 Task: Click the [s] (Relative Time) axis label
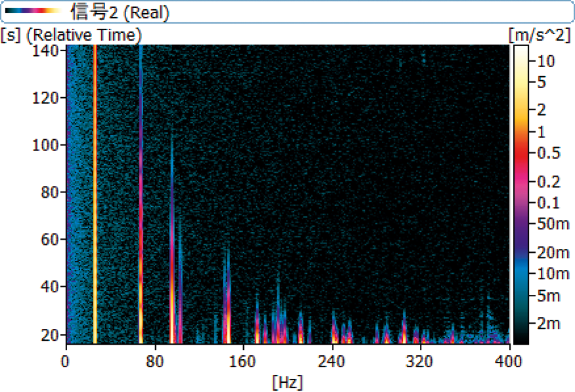pos(71,34)
